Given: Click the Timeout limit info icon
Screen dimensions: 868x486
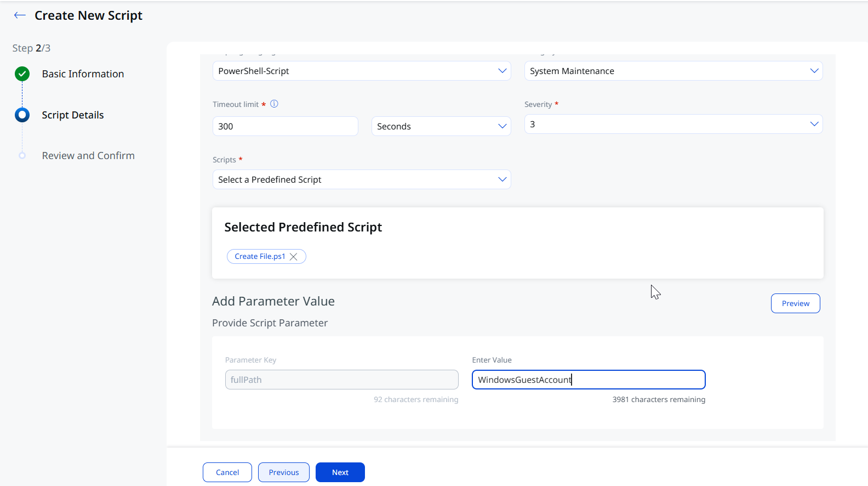Looking at the screenshot, I should 275,104.
